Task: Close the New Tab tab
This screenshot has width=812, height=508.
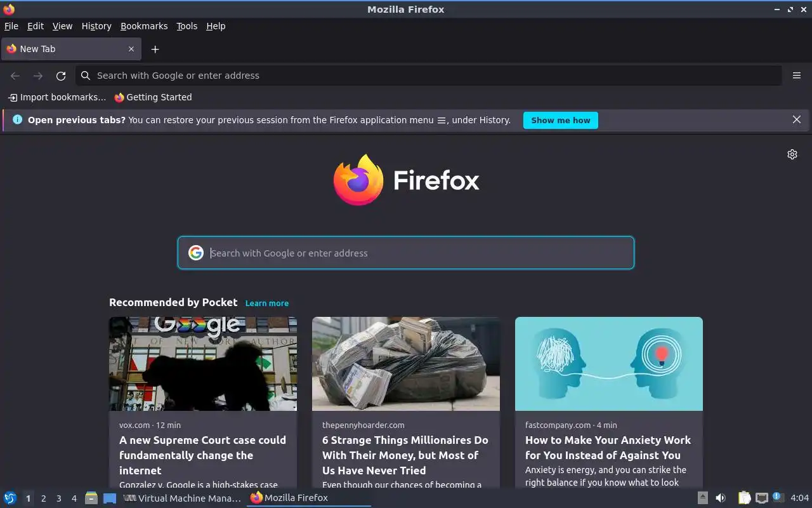Action: [x=131, y=49]
